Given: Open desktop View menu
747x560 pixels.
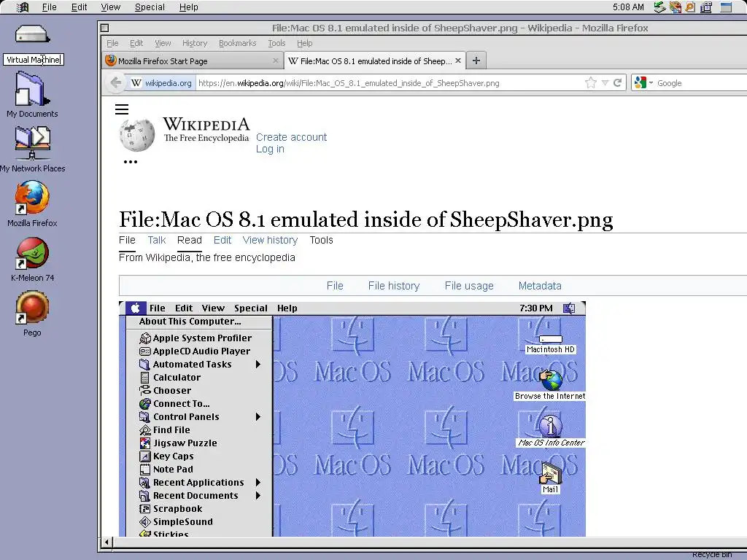Looking at the screenshot, I should [111, 7].
